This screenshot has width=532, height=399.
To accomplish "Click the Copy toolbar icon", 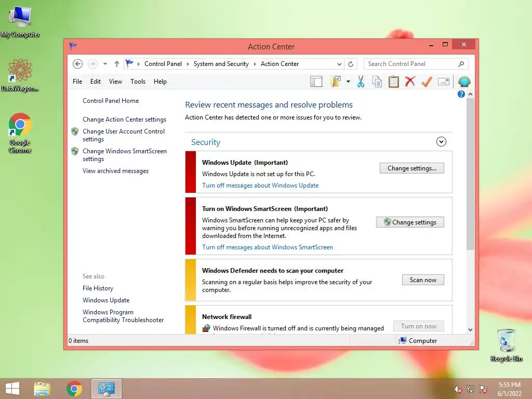I will (377, 82).
